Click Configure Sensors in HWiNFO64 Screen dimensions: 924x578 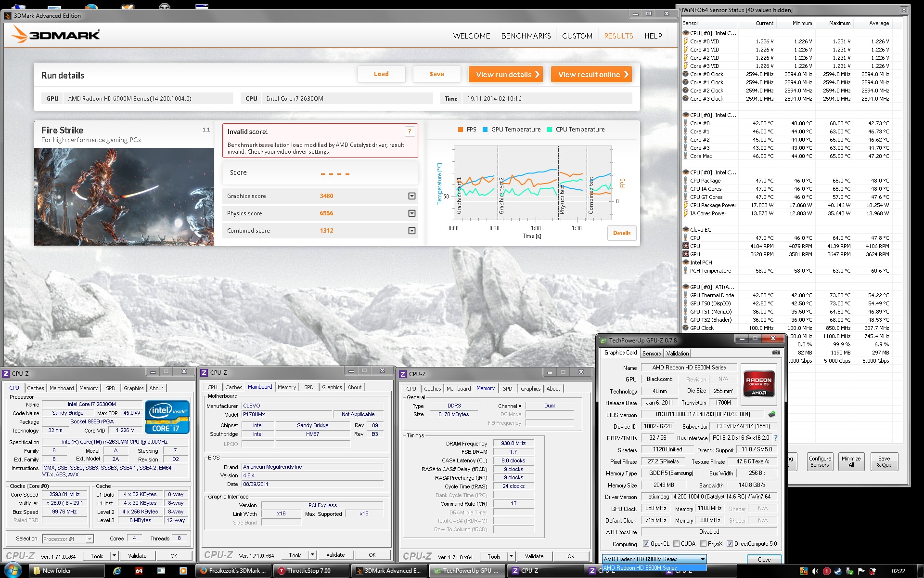pos(820,461)
